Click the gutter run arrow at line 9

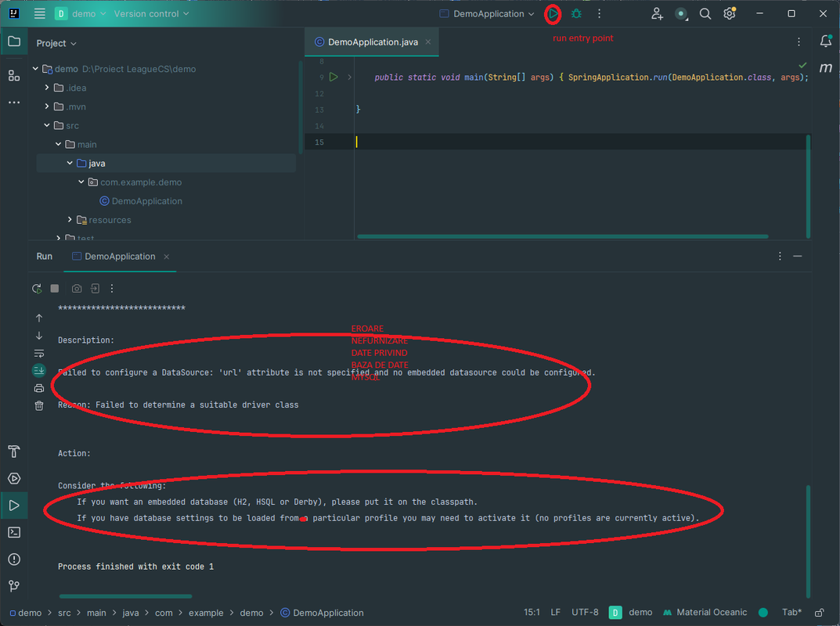tap(333, 77)
